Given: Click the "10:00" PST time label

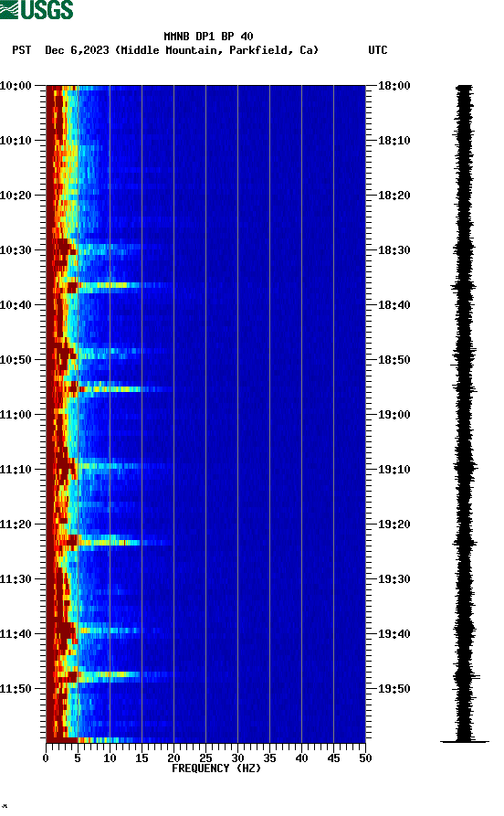Looking at the screenshot, I should [x=16, y=86].
